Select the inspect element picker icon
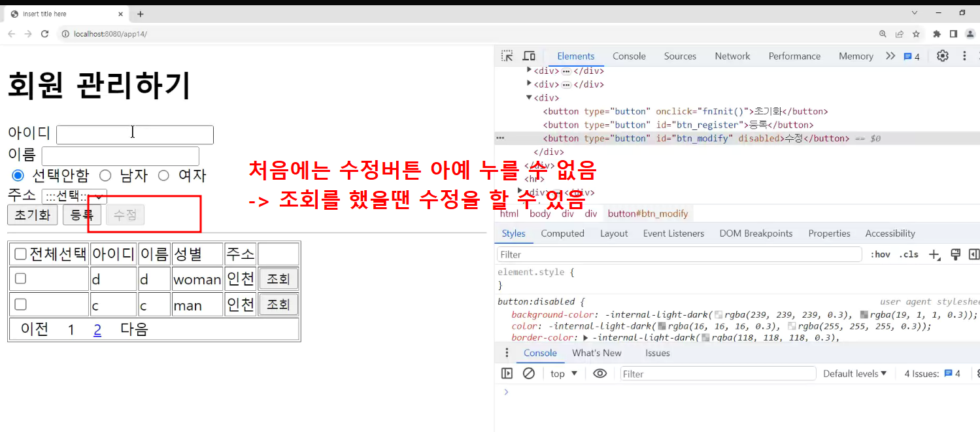The height and width of the screenshot is (432, 980). [x=507, y=56]
